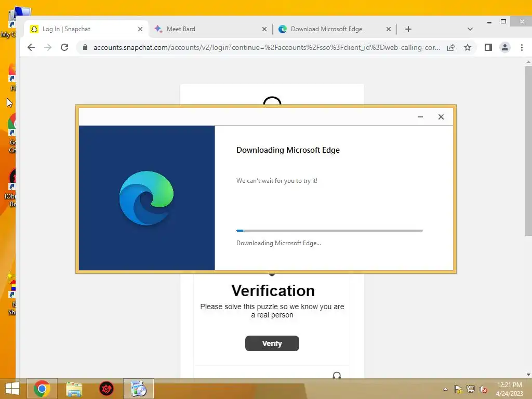Open File Explorer from taskbar
Viewport: 532px width, 399px height.
click(74, 389)
